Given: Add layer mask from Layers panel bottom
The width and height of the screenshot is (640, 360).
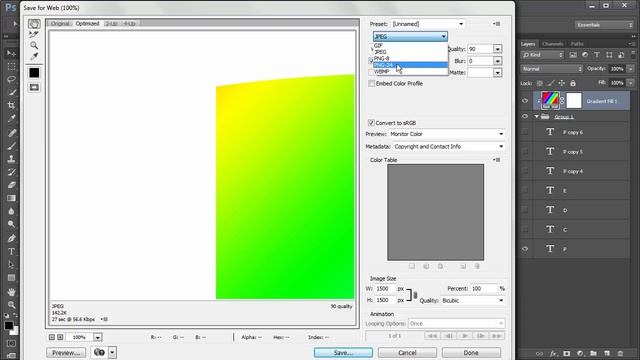Looking at the screenshot, I should [x=567, y=353].
